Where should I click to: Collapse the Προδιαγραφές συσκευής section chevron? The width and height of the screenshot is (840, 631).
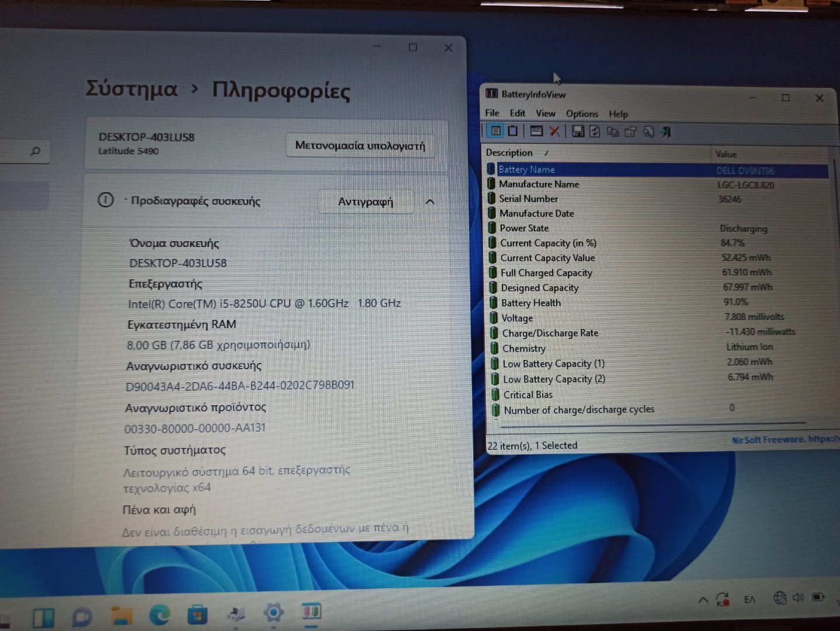pos(430,202)
